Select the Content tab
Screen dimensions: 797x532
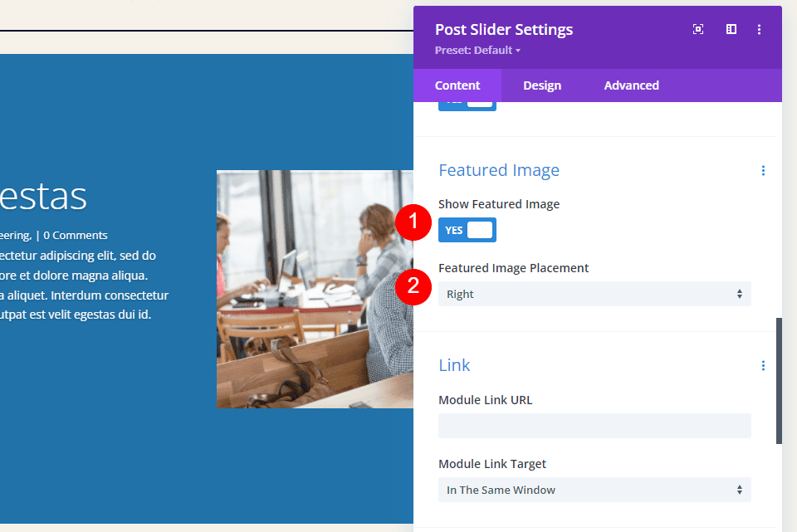pyautogui.click(x=457, y=85)
